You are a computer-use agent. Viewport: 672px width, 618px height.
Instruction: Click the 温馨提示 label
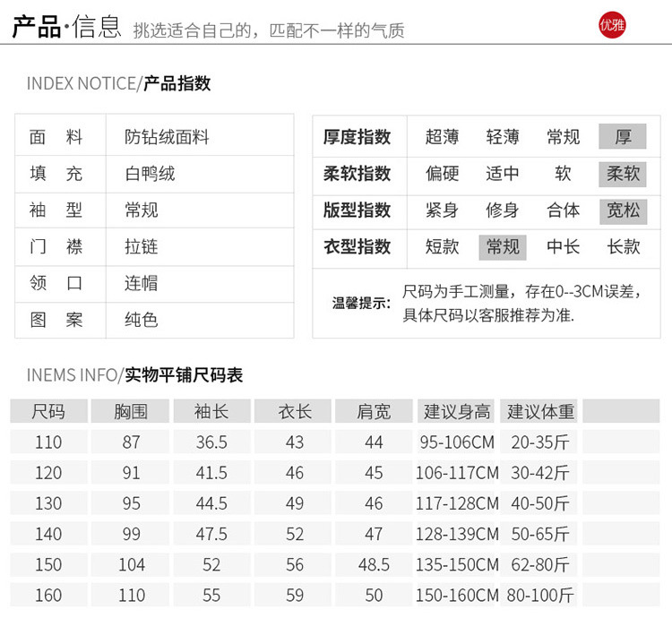361,303
